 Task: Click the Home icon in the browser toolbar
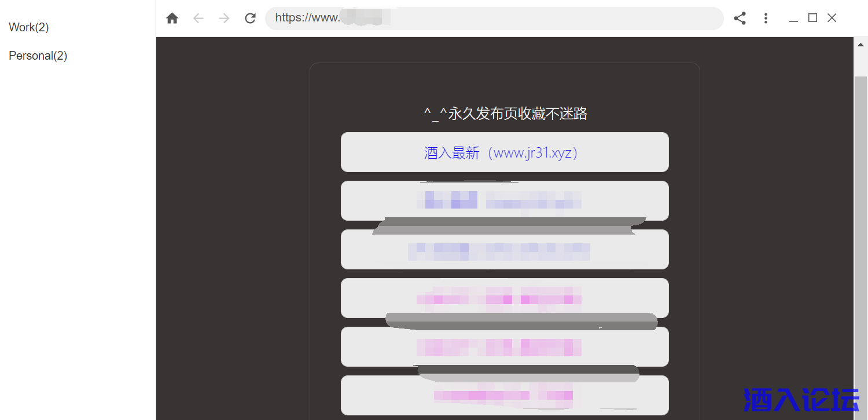pos(172,19)
